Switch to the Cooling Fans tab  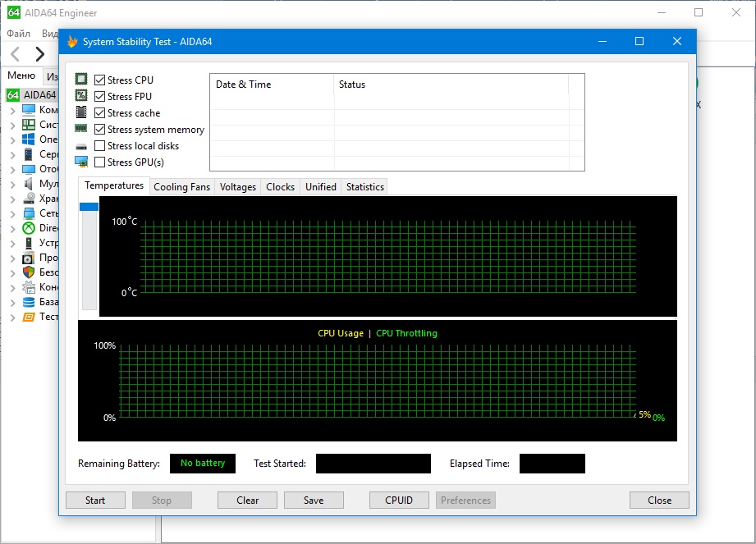click(x=182, y=187)
